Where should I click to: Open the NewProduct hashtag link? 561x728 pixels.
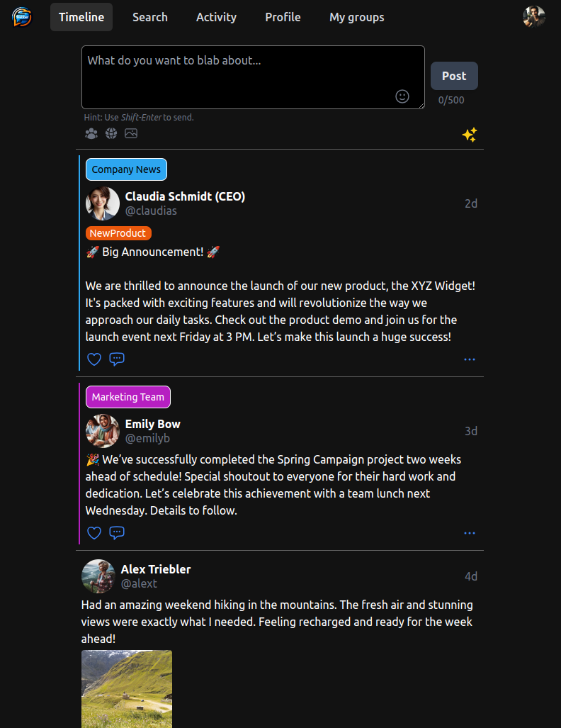pyautogui.click(x=118, y=233)
